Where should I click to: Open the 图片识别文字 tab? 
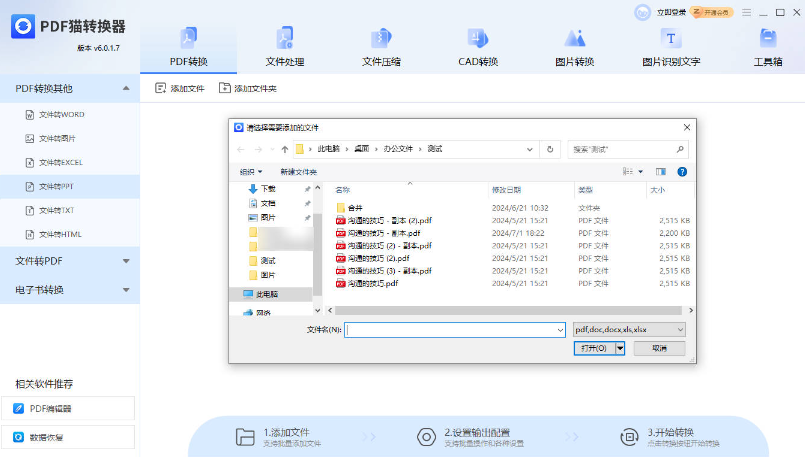point(671,47)
